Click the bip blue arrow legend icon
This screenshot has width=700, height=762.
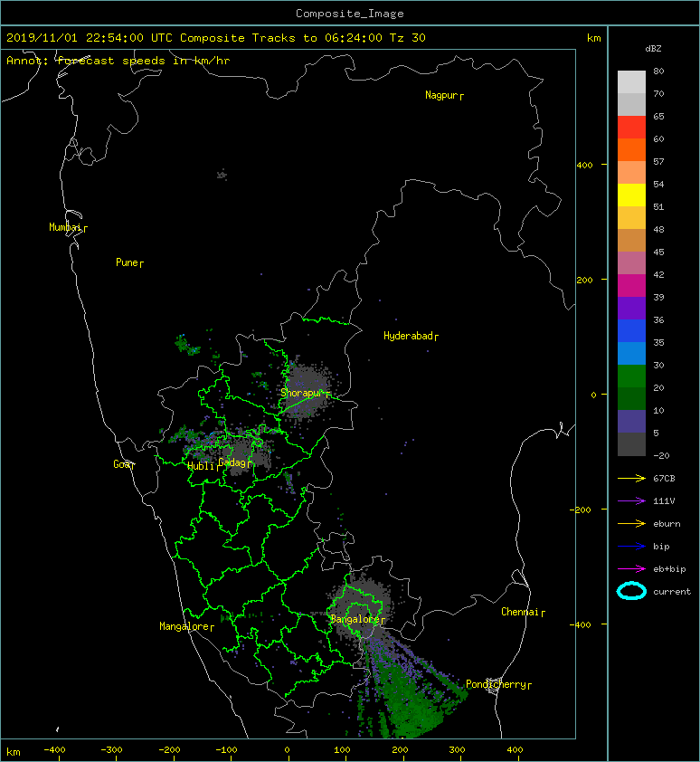tap(631, 547)
